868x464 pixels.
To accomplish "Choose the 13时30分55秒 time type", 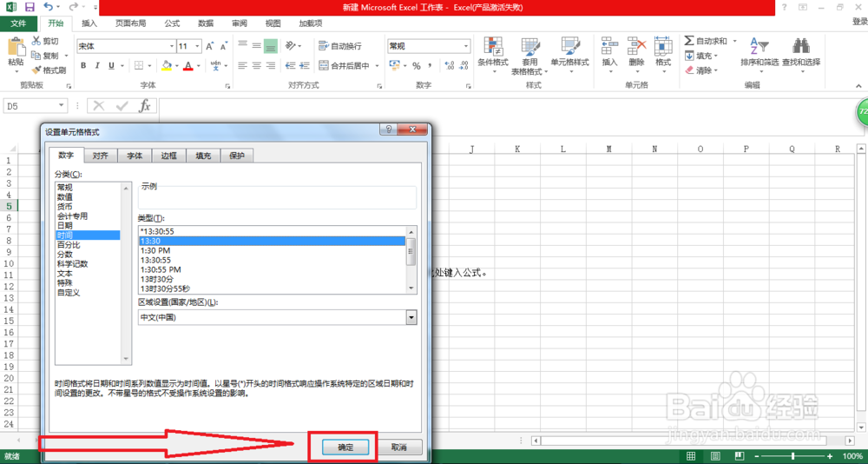I will (273, 288).
